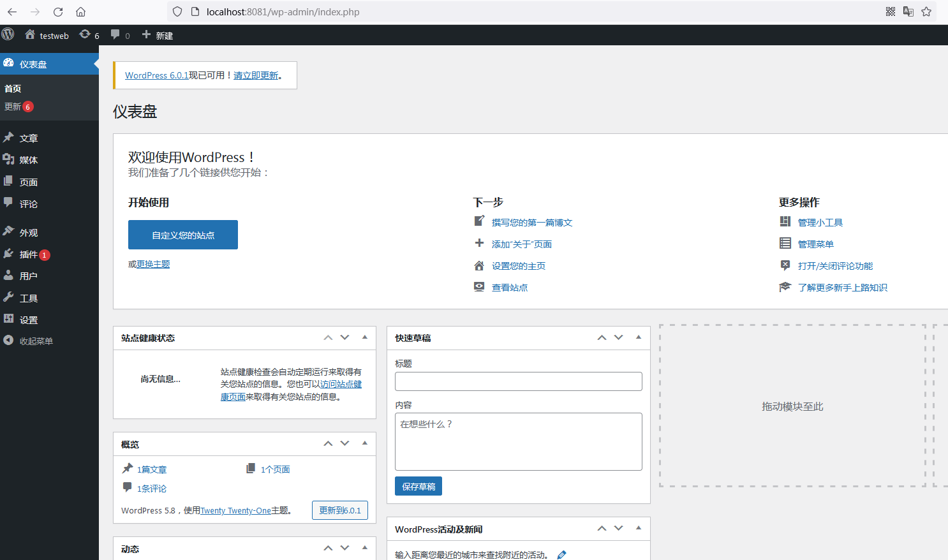Collapse the 概览 panel
Viewport: 948px width, 560px height.
click(x=365, y=443)
